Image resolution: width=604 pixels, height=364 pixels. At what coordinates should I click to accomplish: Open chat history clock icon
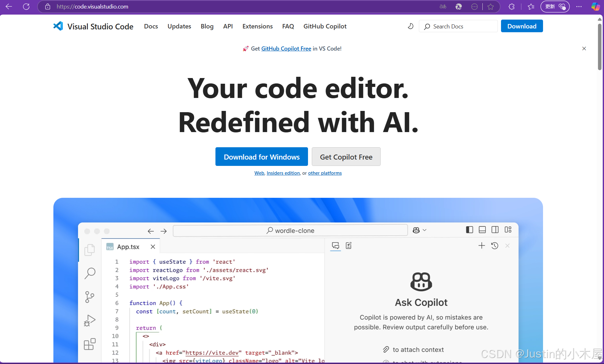[495, 246]
